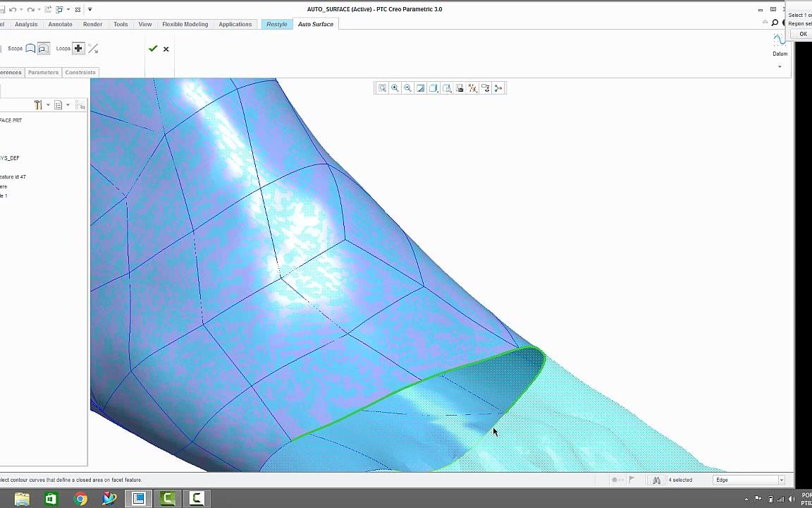
Task: Click the binoculars search icon in status bar
Action: pyautogui.click(x=656, y=480)
